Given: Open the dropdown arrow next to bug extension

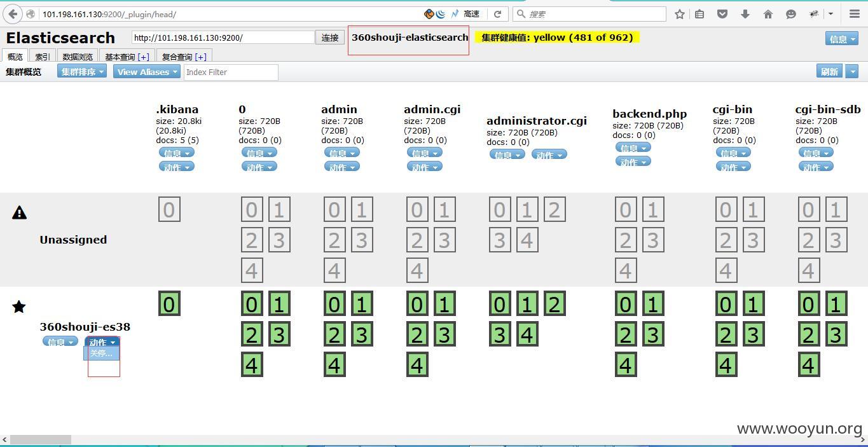Looking at the screenshot, I should [830, 14].
